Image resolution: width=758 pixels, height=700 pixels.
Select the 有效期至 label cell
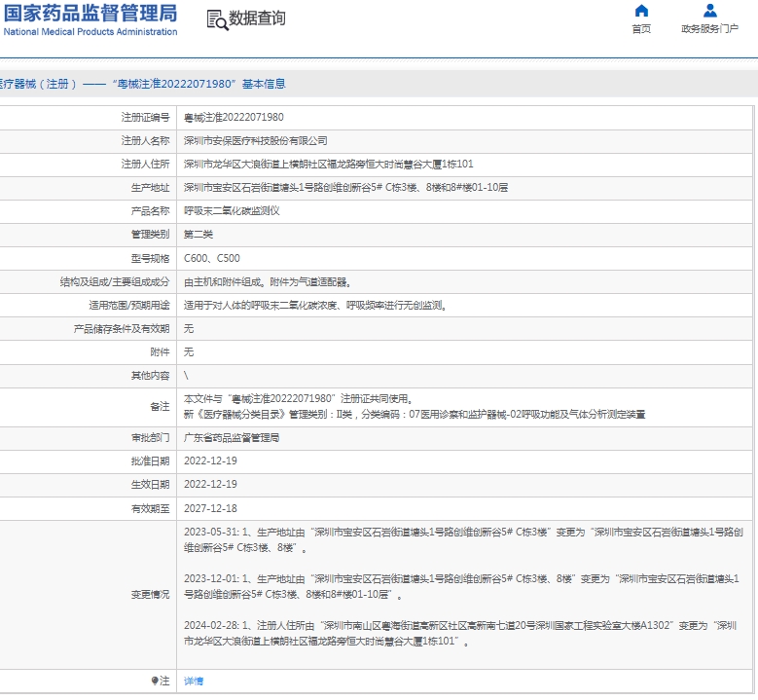pyautogui.click(x=88, y=509)
